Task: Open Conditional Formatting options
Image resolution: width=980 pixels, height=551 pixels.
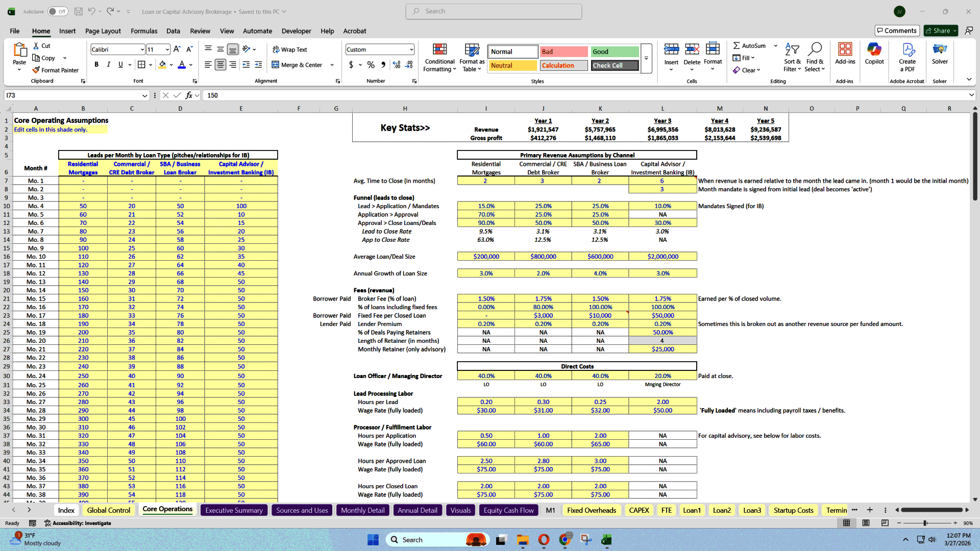Action: point(439,58)
